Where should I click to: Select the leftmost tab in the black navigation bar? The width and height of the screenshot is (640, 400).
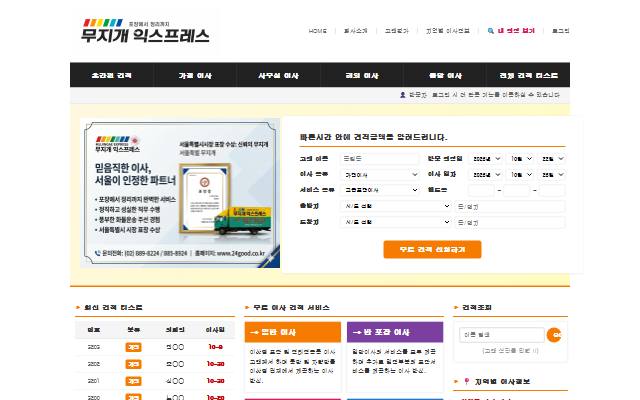tap(112, 75)
